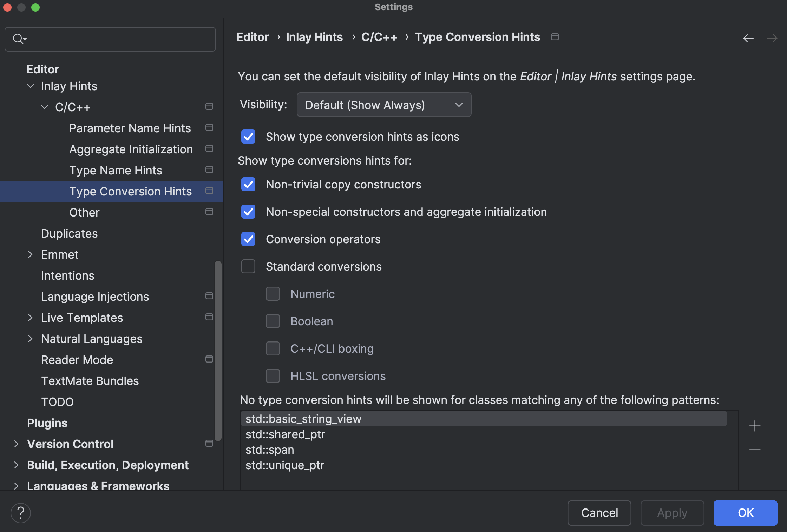The height and width of the screenshot is (532, 787).
Task: Navigate back using the left arrow icon
Action: tap(748, 38)
